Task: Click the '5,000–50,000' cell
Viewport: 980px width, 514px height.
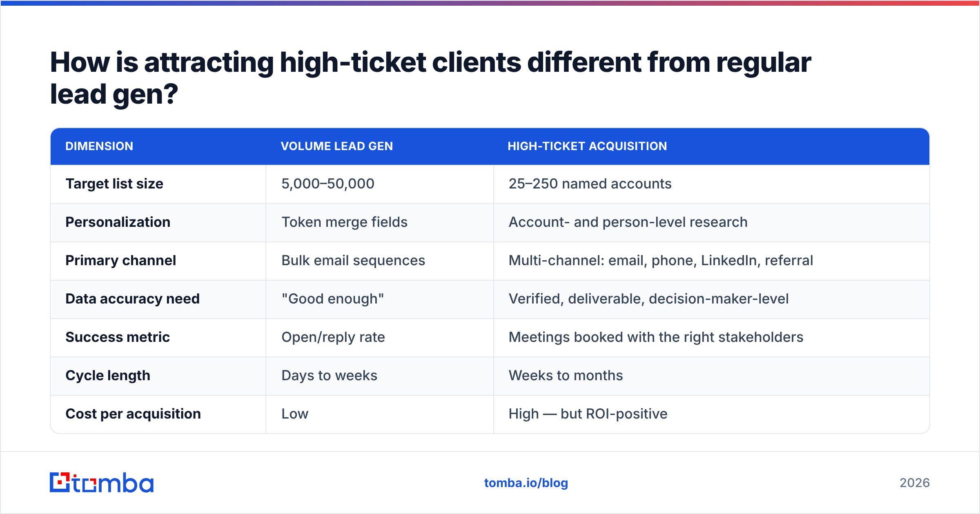Action: pyautogui.click(x=328, y=184)
